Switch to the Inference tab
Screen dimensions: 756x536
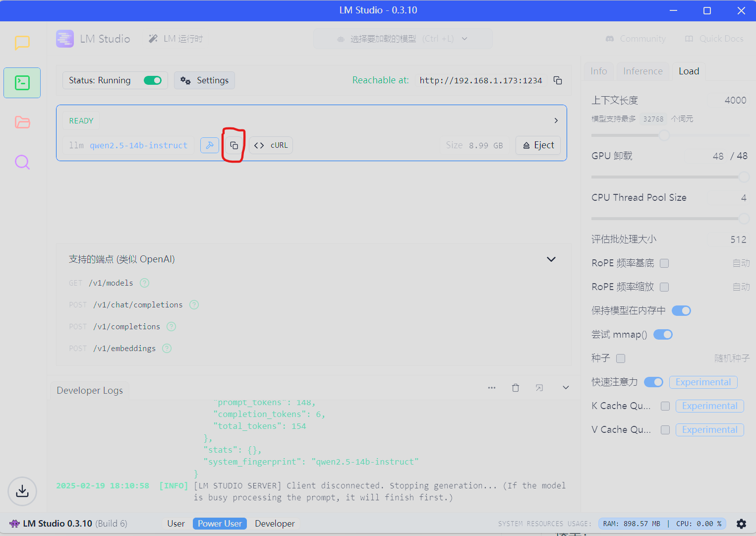tap(643, 71)
